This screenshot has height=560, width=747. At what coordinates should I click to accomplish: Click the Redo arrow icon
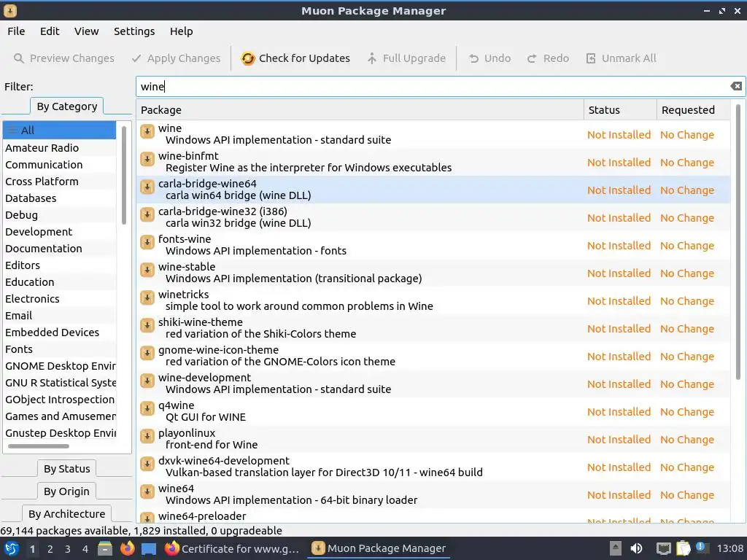click(532, 58)
